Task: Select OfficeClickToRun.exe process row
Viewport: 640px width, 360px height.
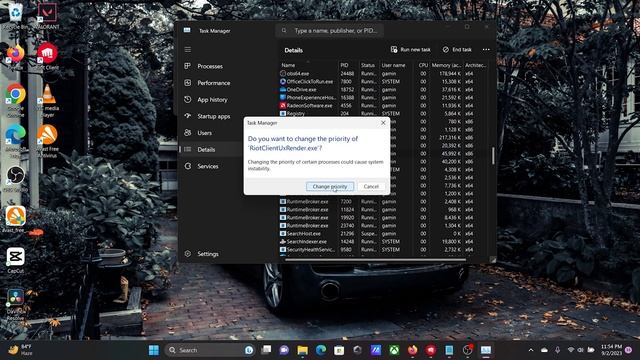Action: tap(384, 82)
